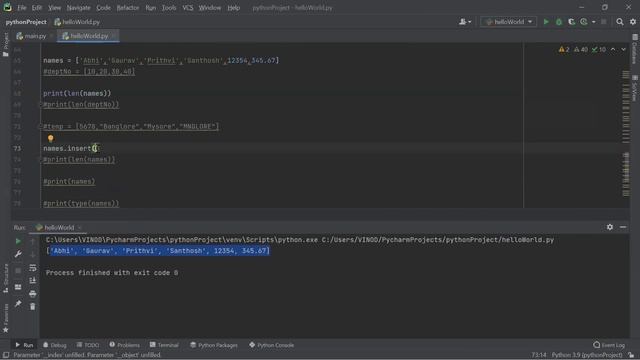The height and width of the screenshot is (360, 640).
Task: Open the Terminal tool window
Action: pos(164,345)
